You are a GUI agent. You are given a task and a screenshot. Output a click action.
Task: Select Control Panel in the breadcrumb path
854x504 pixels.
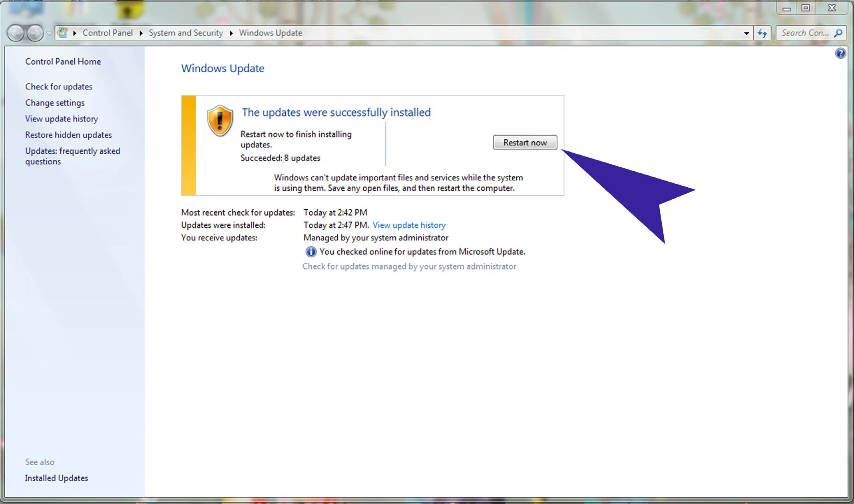[x=107, y=33]
